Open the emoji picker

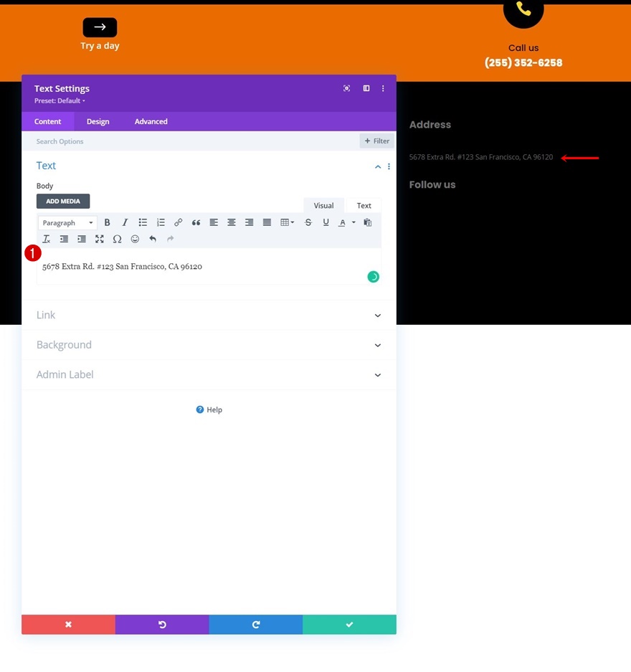coord(135,239)
